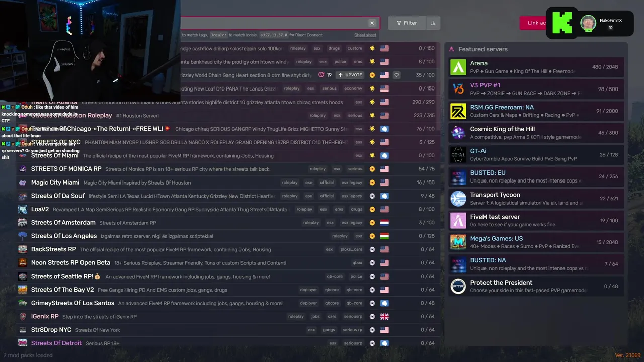644x362 pixels.
Task: Select the Str8Drop NYC server name
Action: [x=51, y=330]
